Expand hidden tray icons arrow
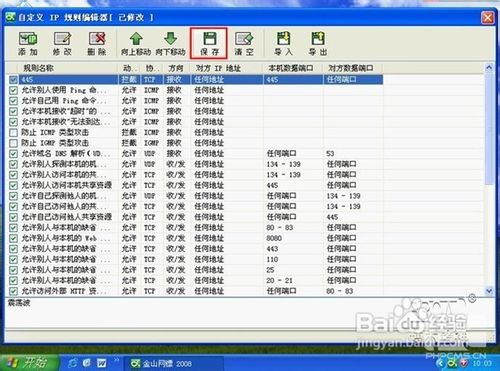Screen dimensions: 500x371 tap(441, 363)
